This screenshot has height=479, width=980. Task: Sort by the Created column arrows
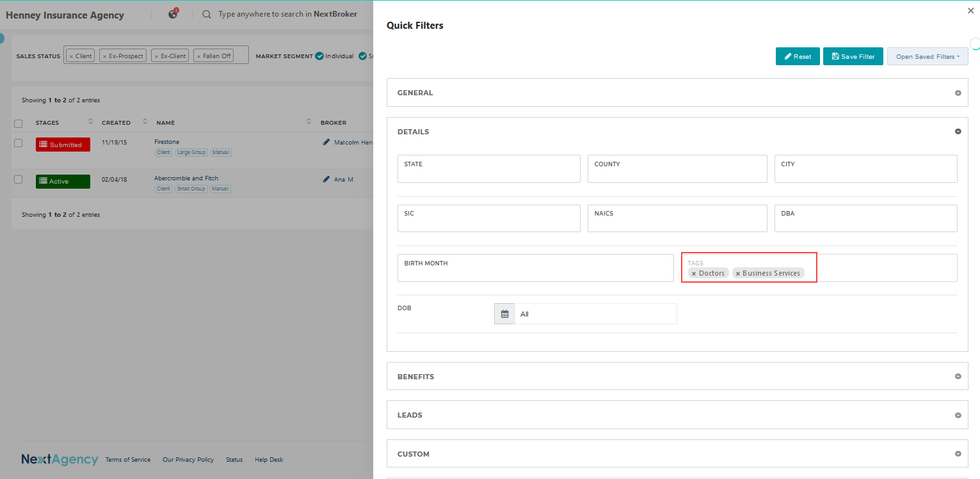(145, 122)
